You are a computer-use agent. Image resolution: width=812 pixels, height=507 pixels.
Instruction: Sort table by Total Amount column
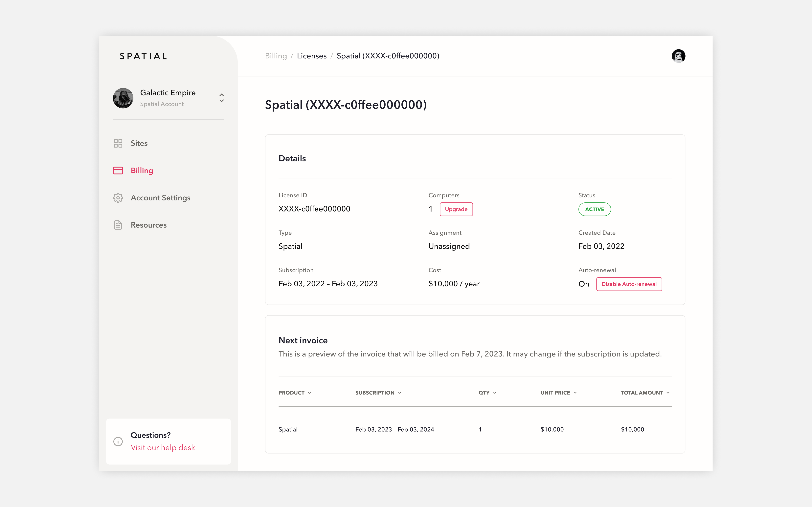[644, 393]
